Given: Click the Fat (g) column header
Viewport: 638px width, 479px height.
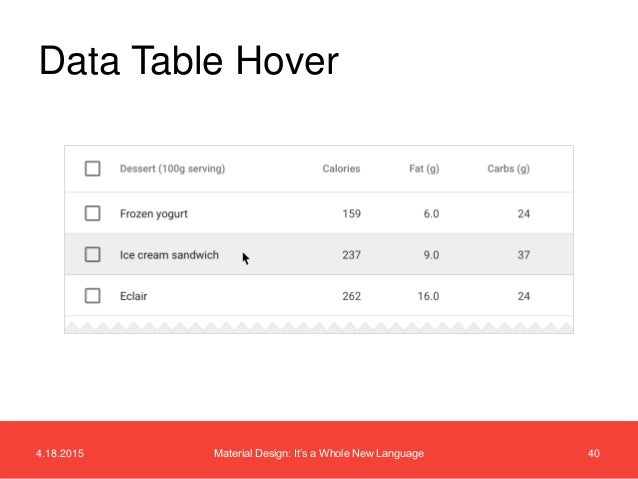Looking at the screenshot, I should [x=424, y=168].
